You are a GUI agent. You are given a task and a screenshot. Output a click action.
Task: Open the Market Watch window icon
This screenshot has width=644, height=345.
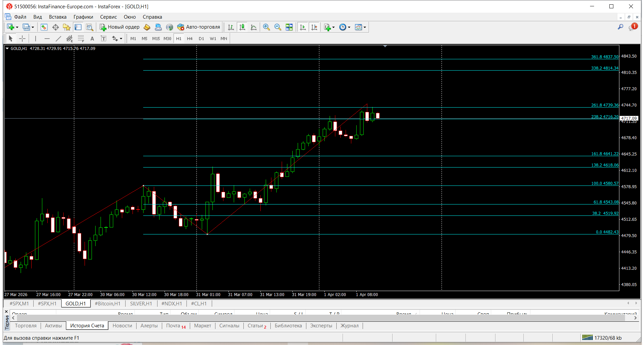coord(44,27)
